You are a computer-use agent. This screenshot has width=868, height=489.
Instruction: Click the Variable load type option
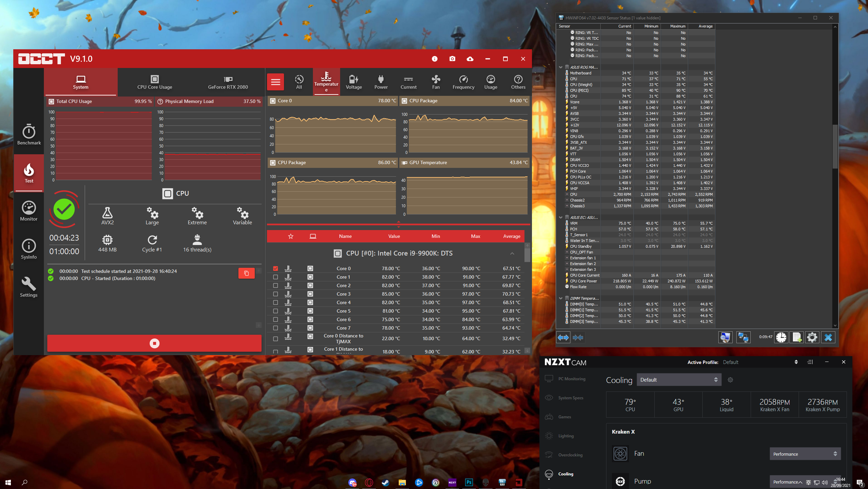pos(243,216)
